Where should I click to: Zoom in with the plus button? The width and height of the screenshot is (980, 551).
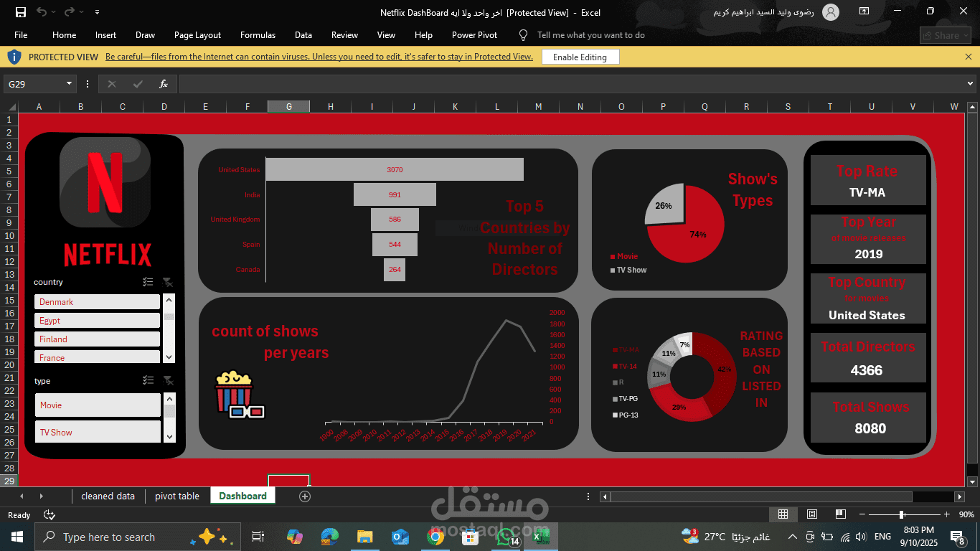[x=947, y=514]
